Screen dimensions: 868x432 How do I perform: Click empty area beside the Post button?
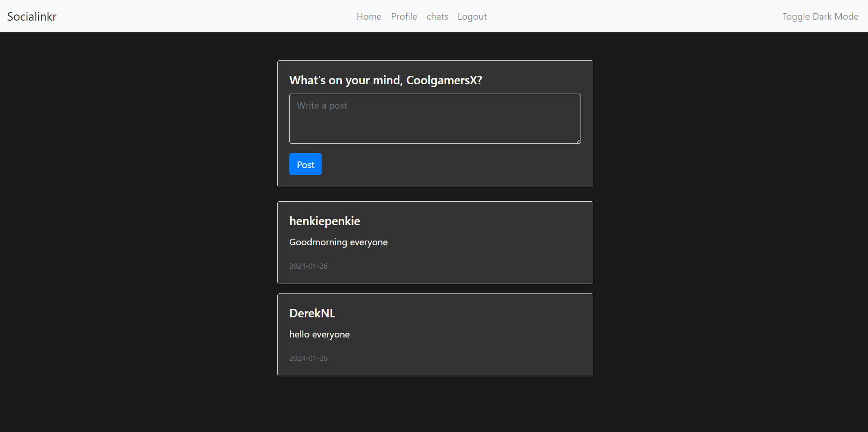point(445,164)
